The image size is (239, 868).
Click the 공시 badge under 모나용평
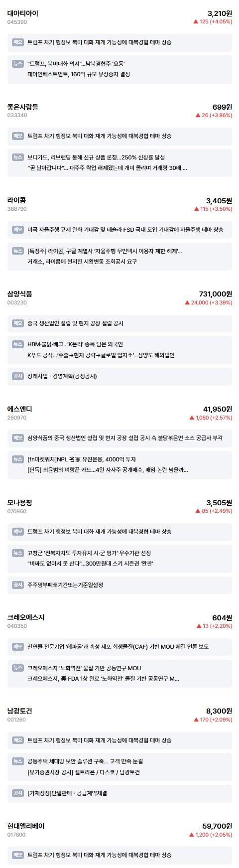tap(18, 584)
